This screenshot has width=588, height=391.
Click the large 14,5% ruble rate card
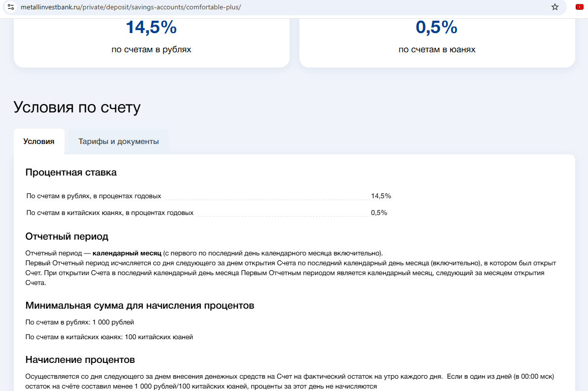click(151, 37)
